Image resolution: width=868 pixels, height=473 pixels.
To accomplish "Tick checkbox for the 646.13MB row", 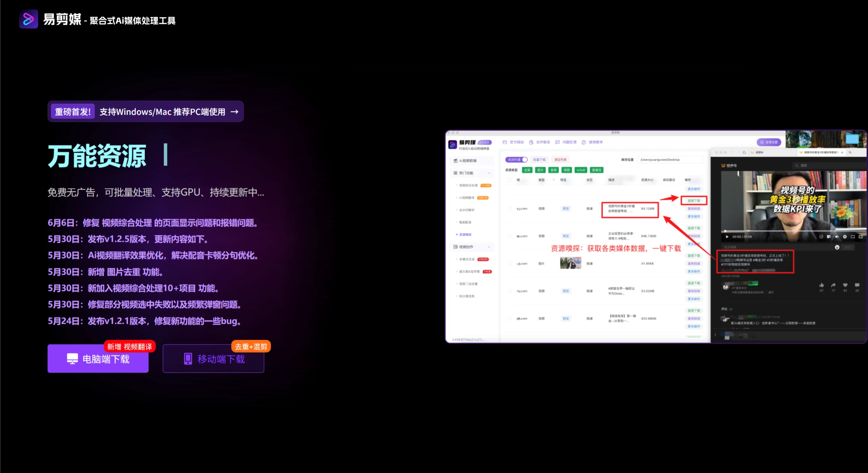I will tap(510, 236).
